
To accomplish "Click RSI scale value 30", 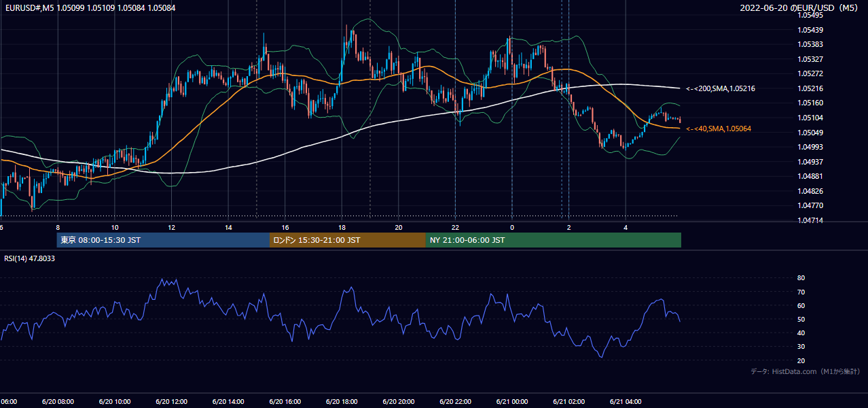I will (801, 347).
